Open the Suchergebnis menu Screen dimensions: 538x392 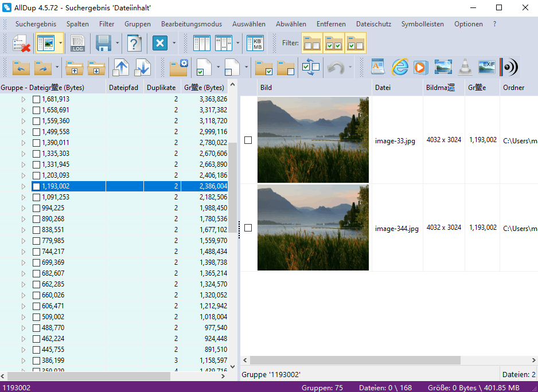tap(36, 24)
